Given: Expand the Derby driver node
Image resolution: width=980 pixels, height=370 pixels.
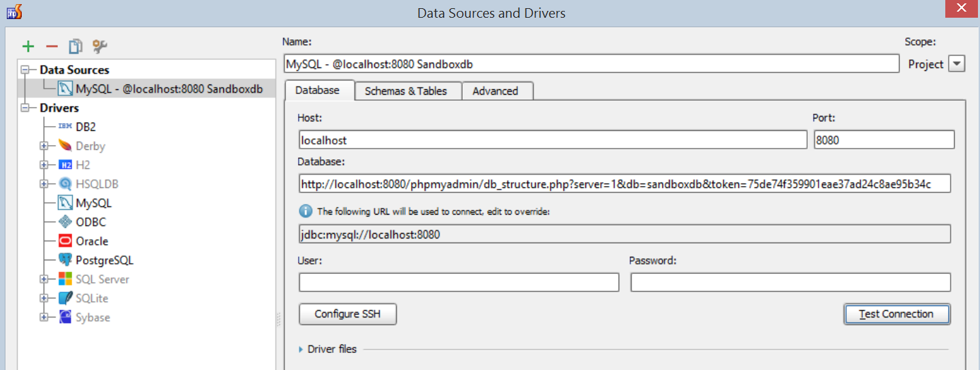Looking at the screenshot, I should coord(44,146).
